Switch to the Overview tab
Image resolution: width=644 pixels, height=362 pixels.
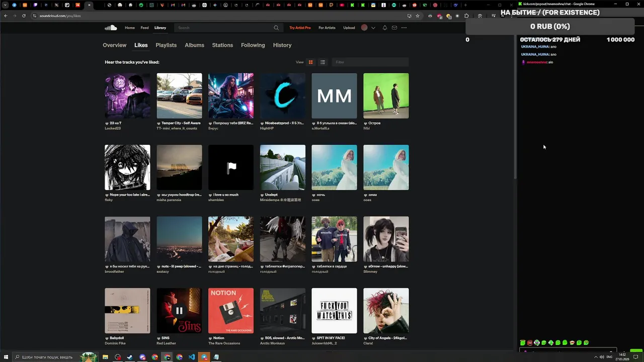click(115, 45)
